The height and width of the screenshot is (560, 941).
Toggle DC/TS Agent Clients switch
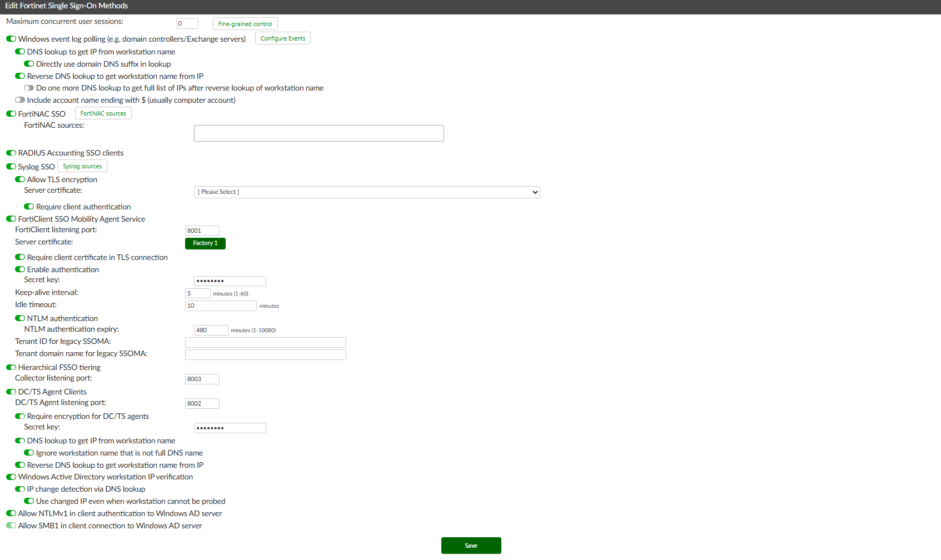pyautogui.click(x=11, y=392)
